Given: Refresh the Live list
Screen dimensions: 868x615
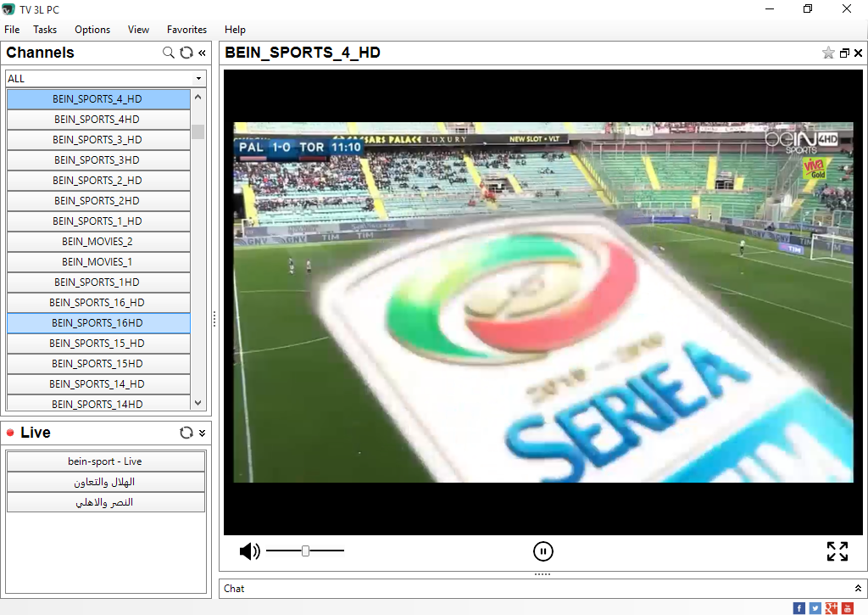Looking at the screenshot, I should (186, 433).
